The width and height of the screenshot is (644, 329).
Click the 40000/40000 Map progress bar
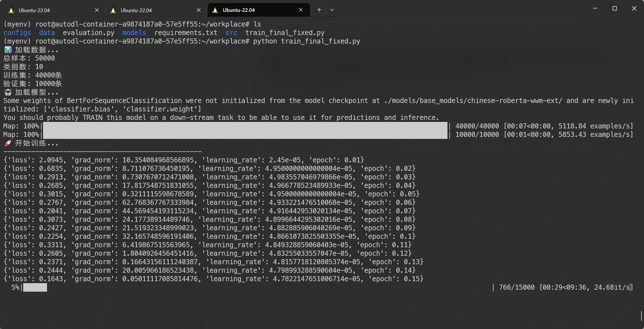coord(245,126)
